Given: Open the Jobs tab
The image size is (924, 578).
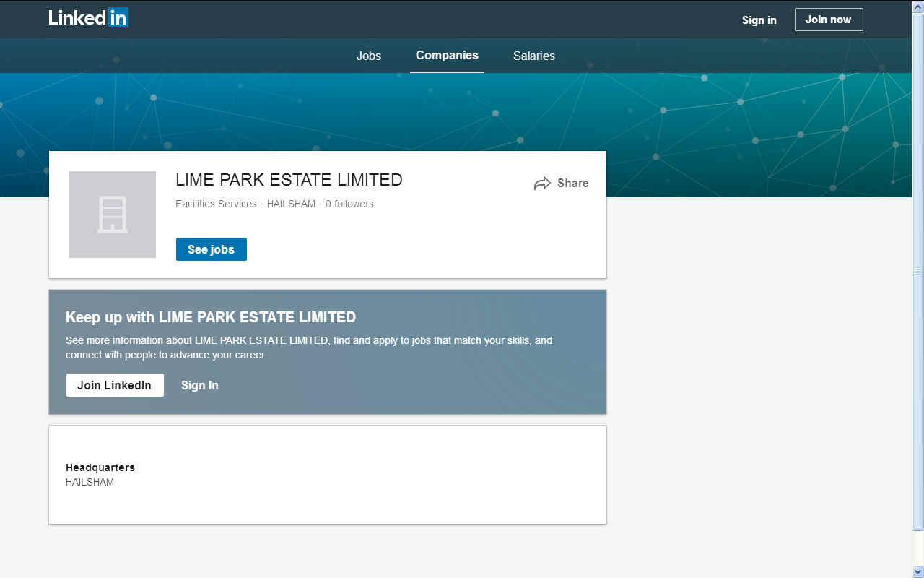Looking at the screenshot, I should 368,56.
